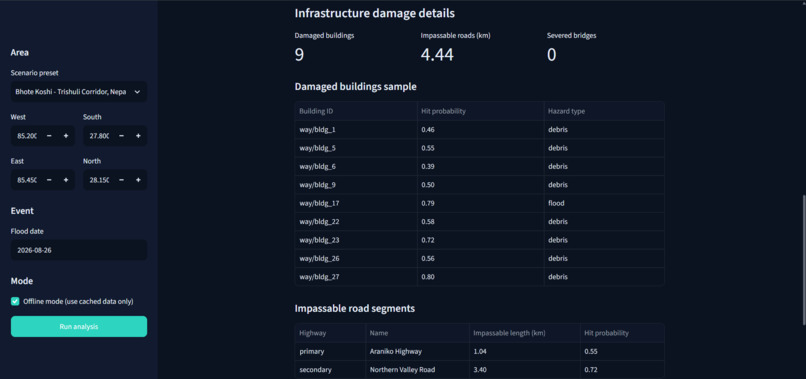
Task: Click the secondary highway cell
Action: (330, 370)
